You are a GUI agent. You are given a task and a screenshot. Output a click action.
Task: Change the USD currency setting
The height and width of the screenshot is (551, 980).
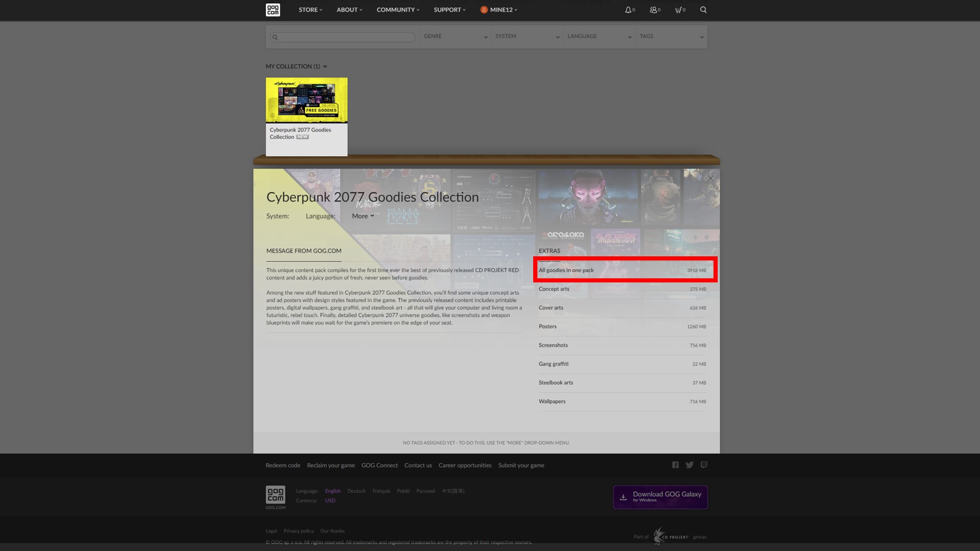[x=330, y=500]
